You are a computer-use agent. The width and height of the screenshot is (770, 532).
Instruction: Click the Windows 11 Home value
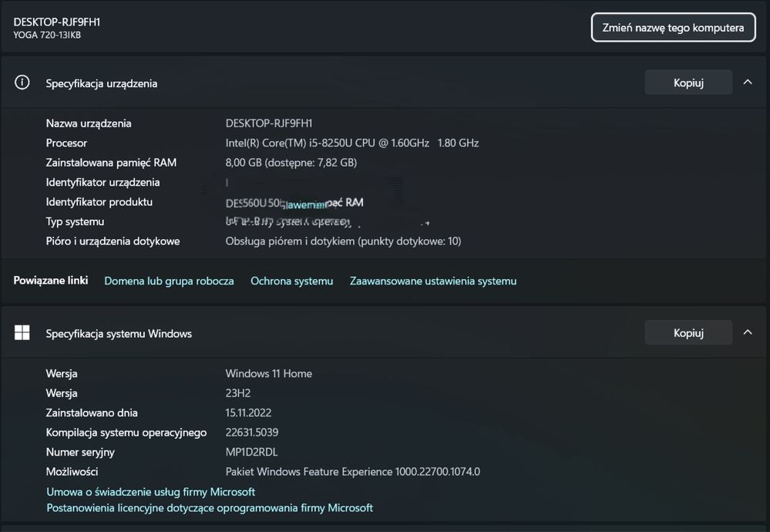tap(269, 373)
